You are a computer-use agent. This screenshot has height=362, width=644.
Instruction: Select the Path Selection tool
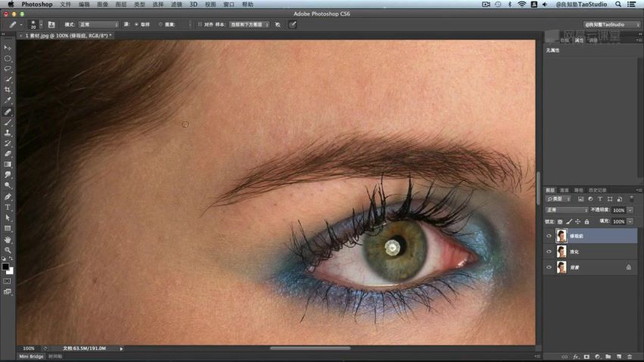[8, 218]
